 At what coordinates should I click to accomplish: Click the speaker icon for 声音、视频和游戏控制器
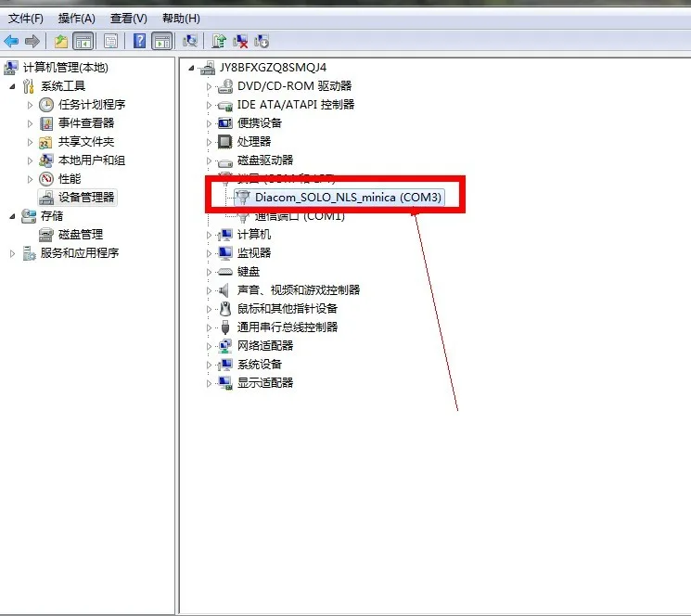click(224, 290)
